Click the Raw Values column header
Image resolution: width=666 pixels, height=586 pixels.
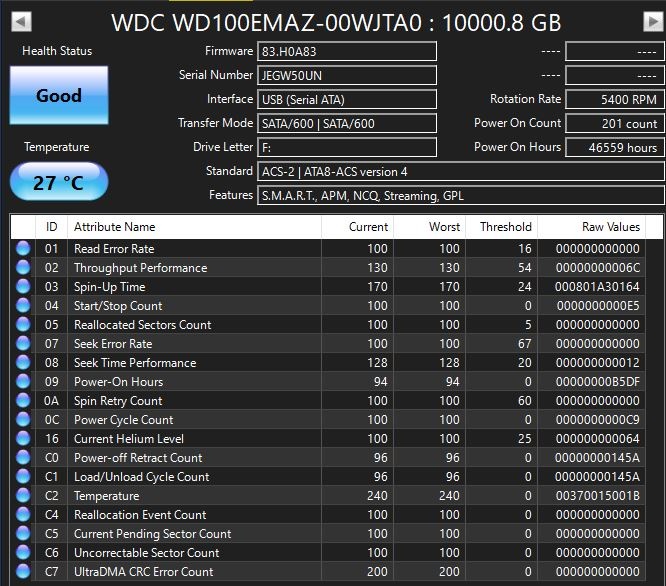[x=592, y=227]
